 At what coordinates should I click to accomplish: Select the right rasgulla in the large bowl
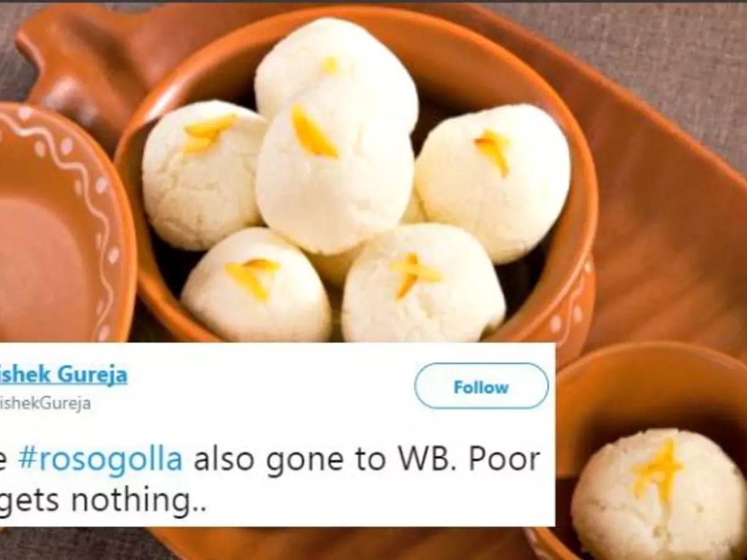point(492,180)
